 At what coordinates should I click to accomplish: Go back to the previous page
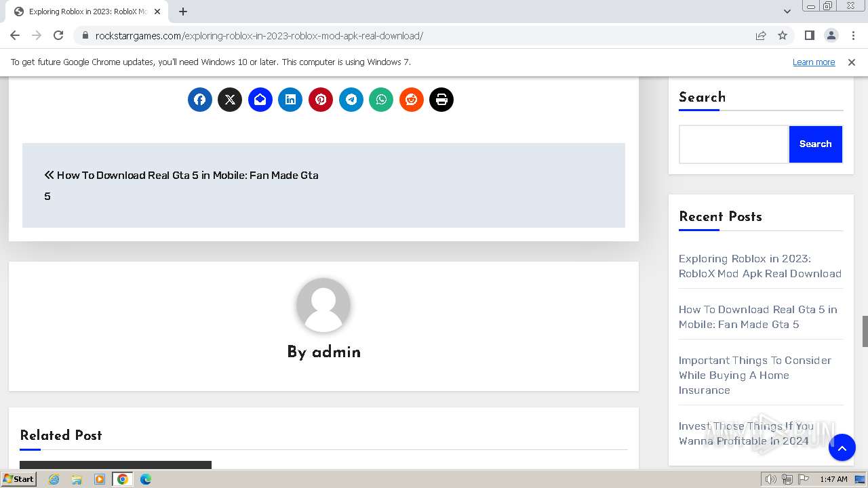click(x=15, y=35)
